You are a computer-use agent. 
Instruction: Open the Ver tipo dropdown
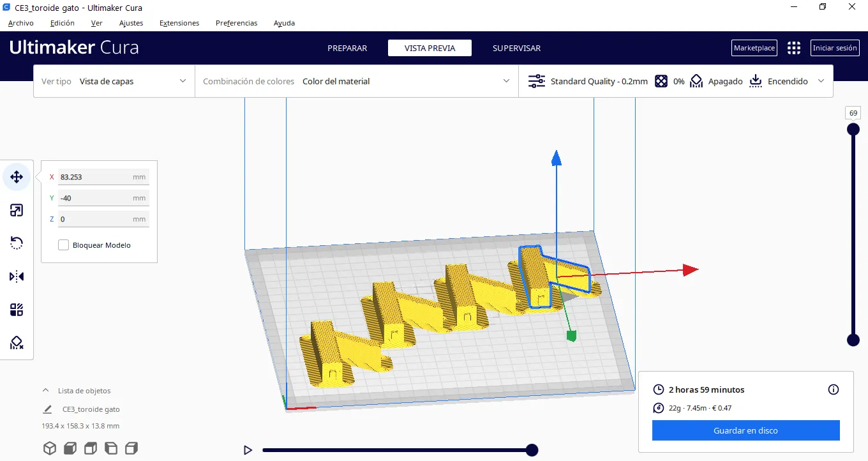point(114,81)
